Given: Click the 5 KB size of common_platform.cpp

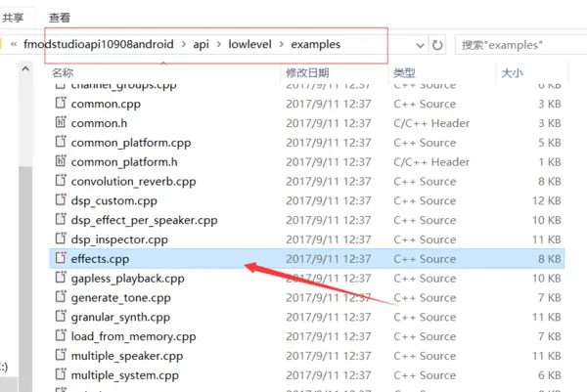Looking at the screenshot, I should pyautogui.click(x=550, y=143).
